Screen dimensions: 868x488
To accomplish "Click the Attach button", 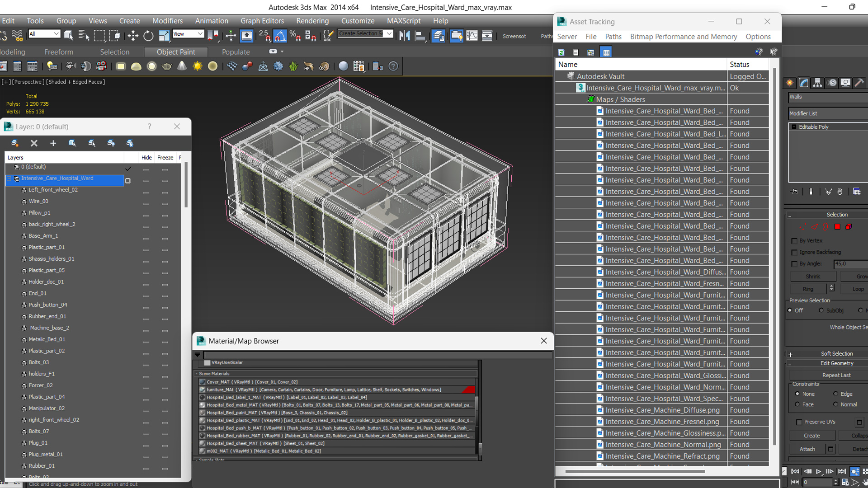I will coord(807,449).
